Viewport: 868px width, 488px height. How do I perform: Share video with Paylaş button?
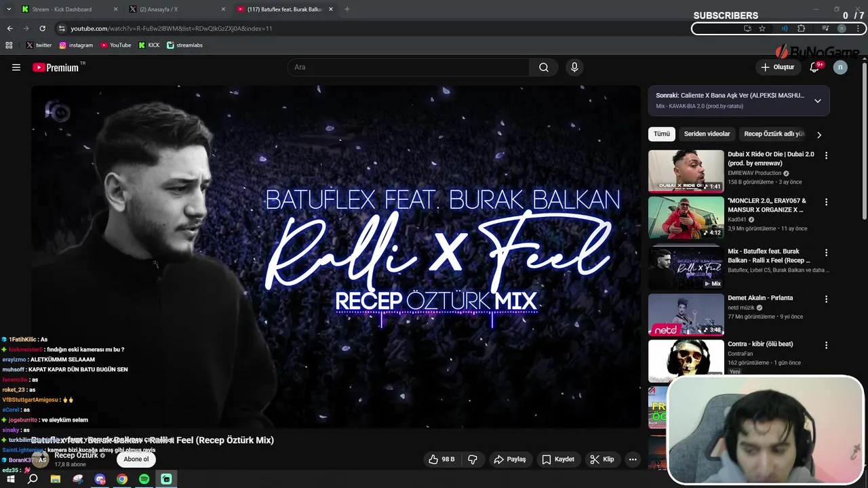(510, 460)
